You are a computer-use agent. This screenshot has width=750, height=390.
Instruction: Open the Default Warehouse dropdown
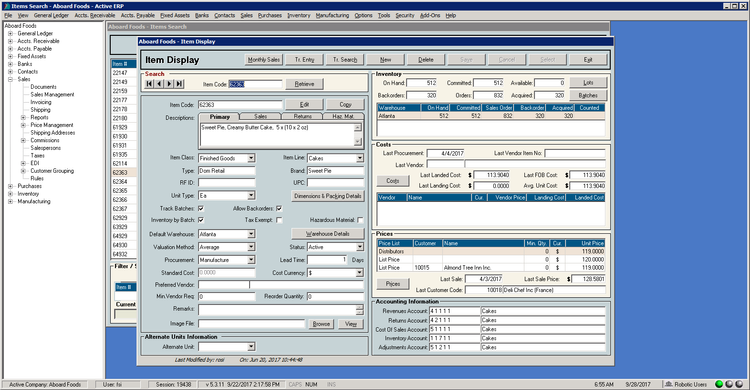[x=251, y=234]
